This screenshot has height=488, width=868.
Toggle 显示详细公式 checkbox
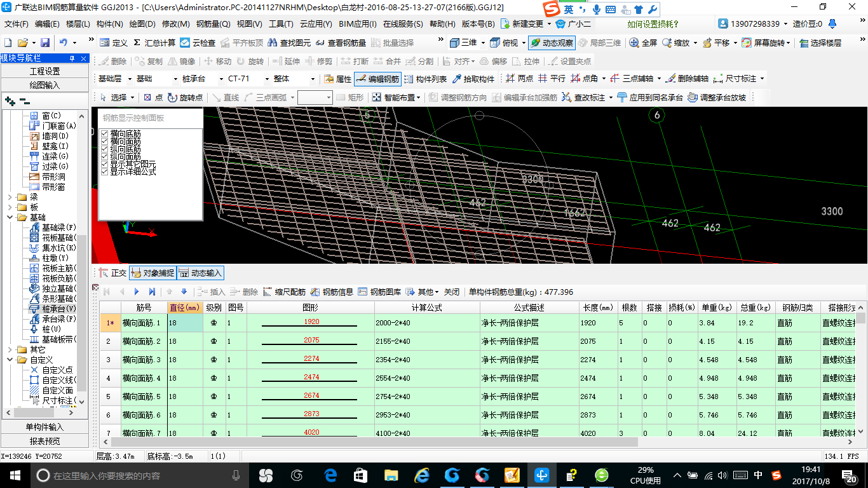point(105,172)
